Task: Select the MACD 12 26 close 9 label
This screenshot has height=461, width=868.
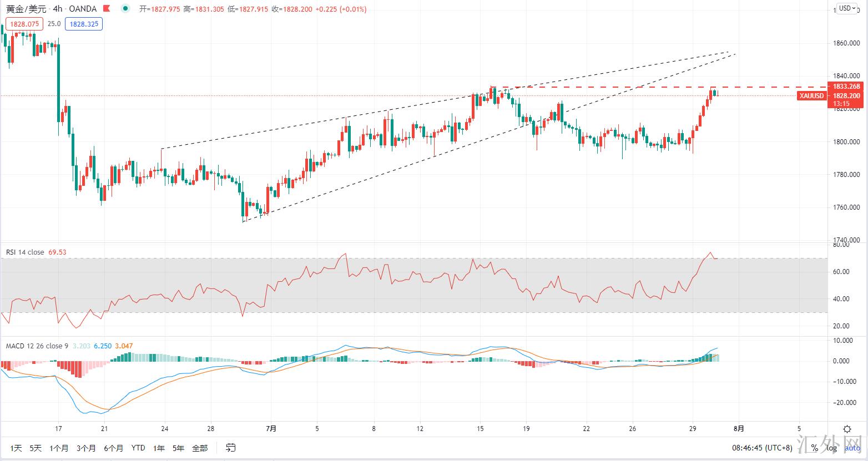Action: click(37, 346)
